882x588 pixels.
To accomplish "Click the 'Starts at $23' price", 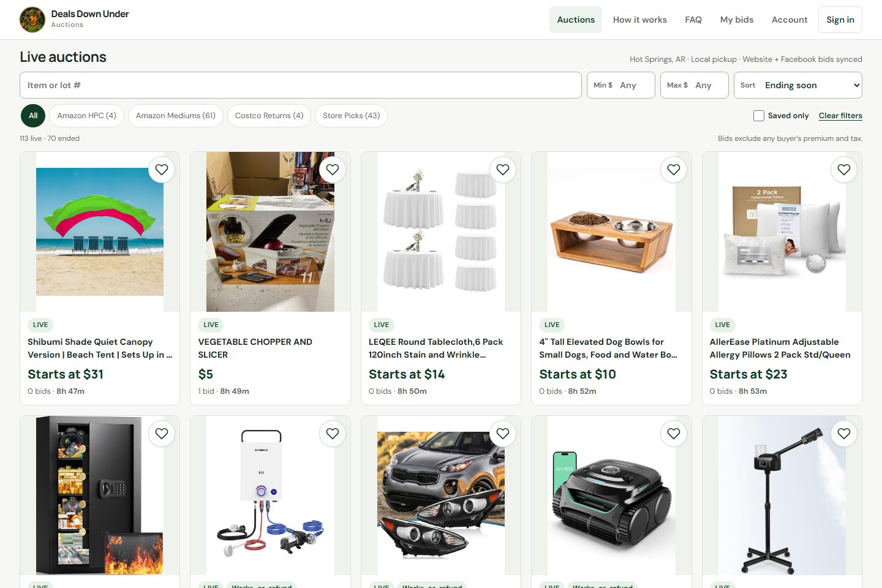I will pos(748,374).
